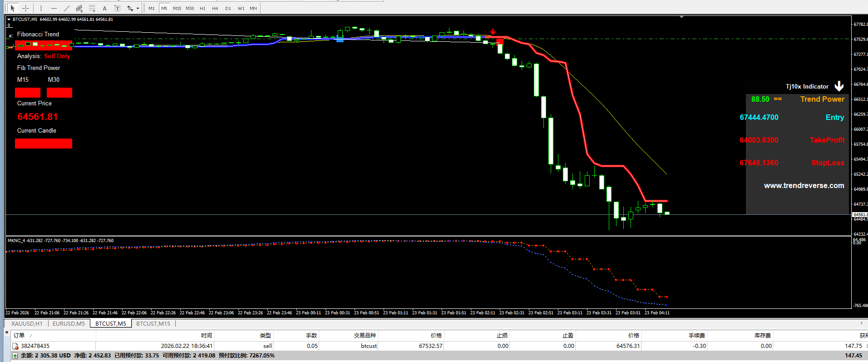Click the red sell arrow on chart
This screenshot has height=362, width=868.
493,32
